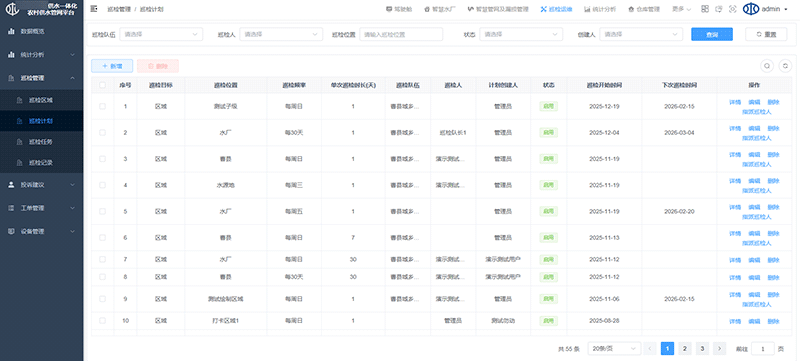This screenshot has width=800, height=361.
Task: Click the page-jump input after 前往
Action: 763,349
